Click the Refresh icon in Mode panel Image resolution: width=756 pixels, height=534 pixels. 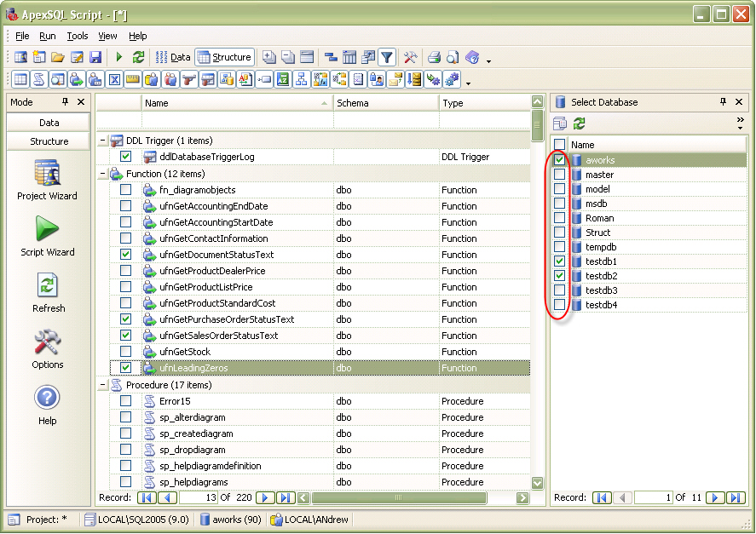pyautogui.click(x=48, y=292)
